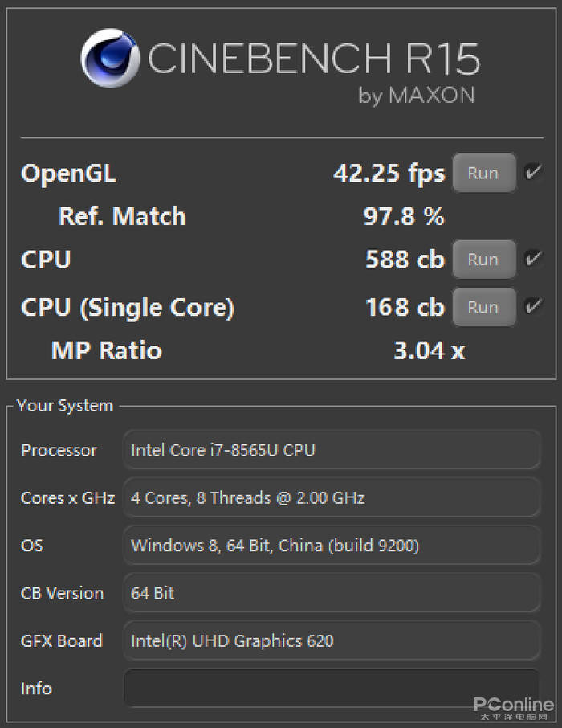
Task: Click the 168 cb single core score
Action: tap(404, 307)
